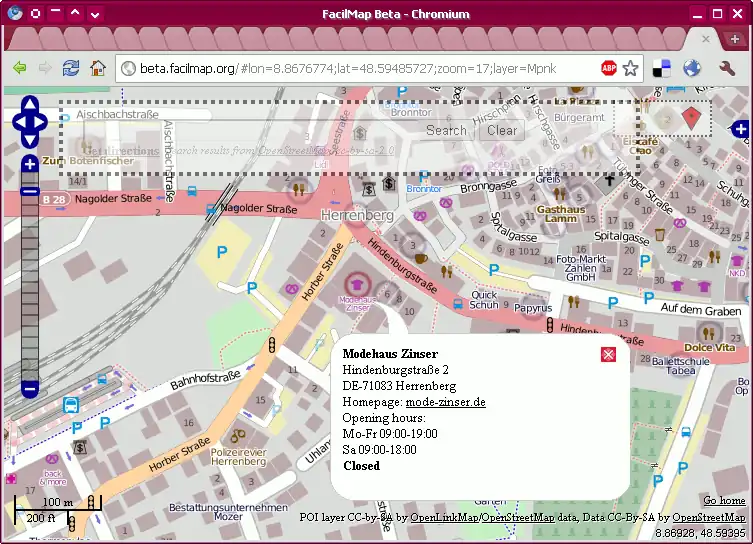Pan the map up with arrow
Image resolution: width=753 pixels, height=544 pixels.
[30, 104]
